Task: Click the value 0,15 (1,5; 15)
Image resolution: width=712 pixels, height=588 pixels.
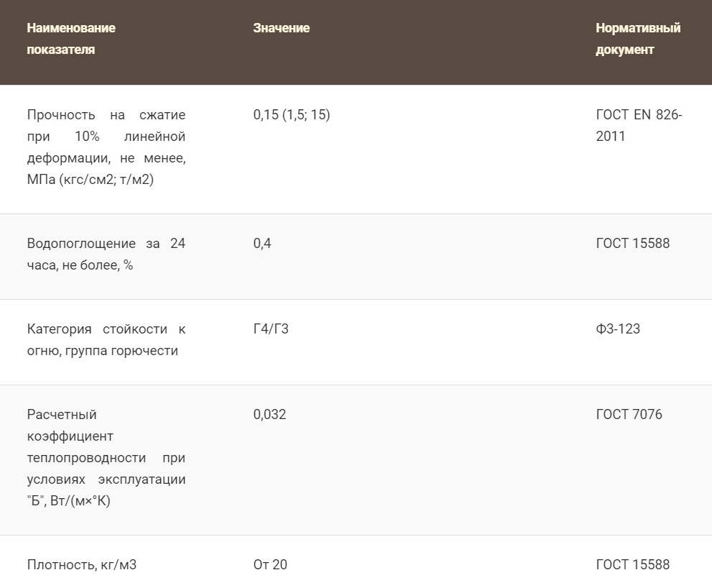Action: point(292,115)
